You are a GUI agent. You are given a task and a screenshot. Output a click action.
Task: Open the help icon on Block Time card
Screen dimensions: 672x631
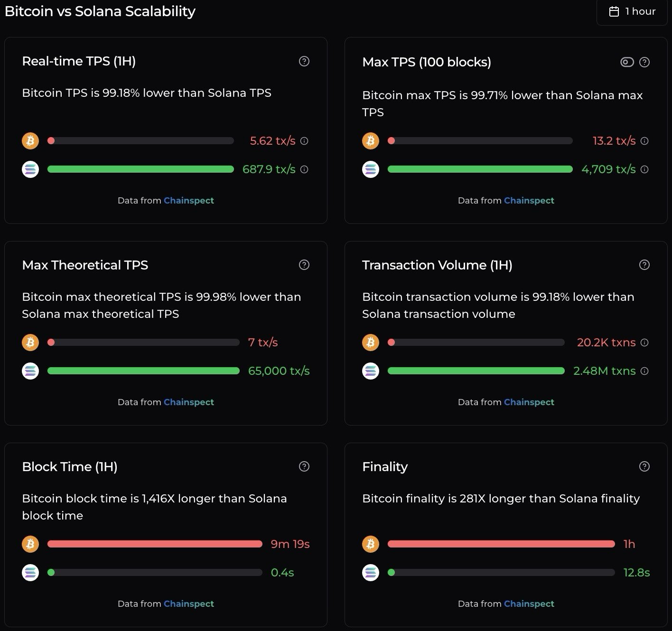pyautogui.click(x=304, y=466)
